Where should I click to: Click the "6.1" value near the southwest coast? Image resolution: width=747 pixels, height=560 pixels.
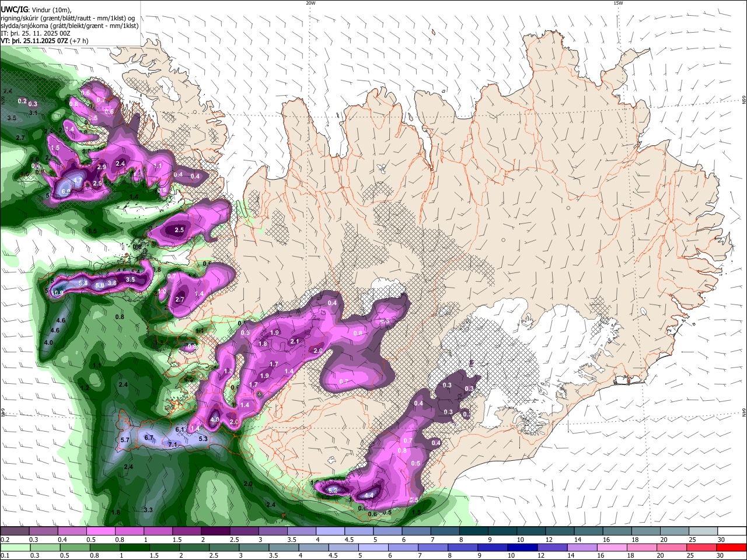180,429
